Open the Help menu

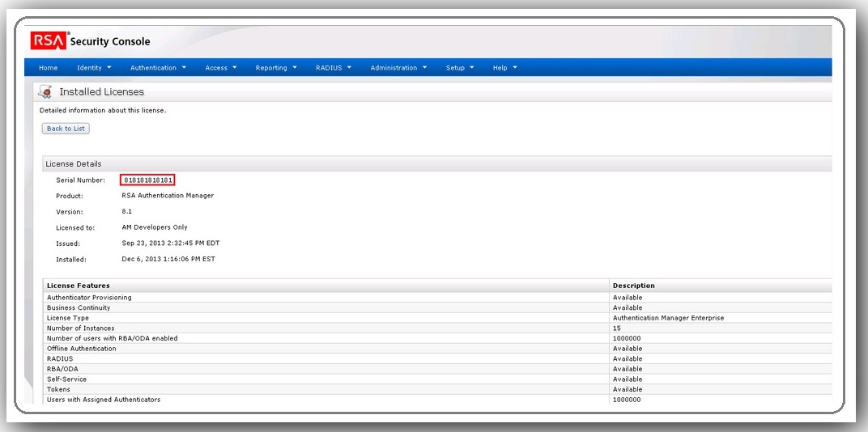(x=504, y=68)
